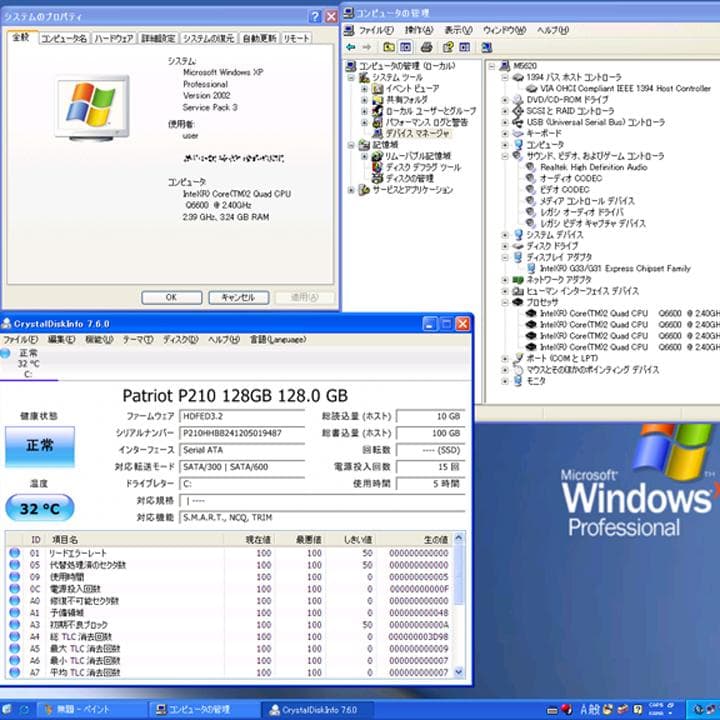The height and width of the screenshot is (720, 720).
Task: Click the 生の値 column header in SMART table
Action: (416, 540)
